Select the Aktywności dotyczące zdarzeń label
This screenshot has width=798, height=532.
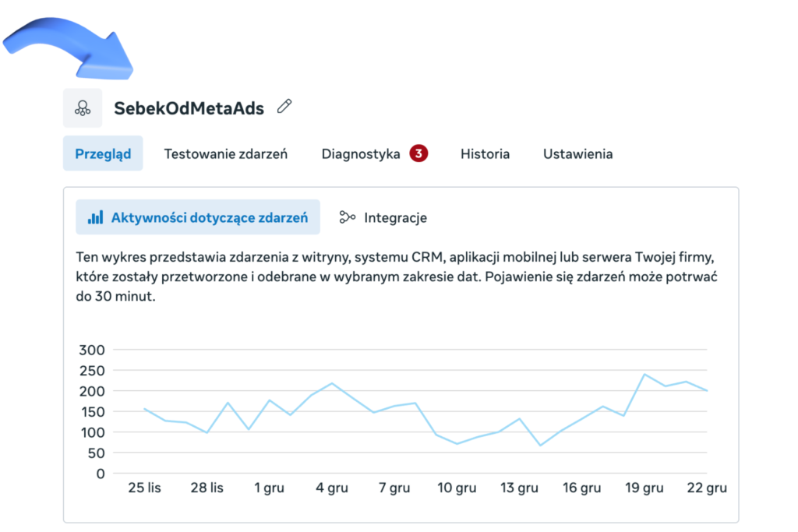pyautogui.click(x=209, y=218)
